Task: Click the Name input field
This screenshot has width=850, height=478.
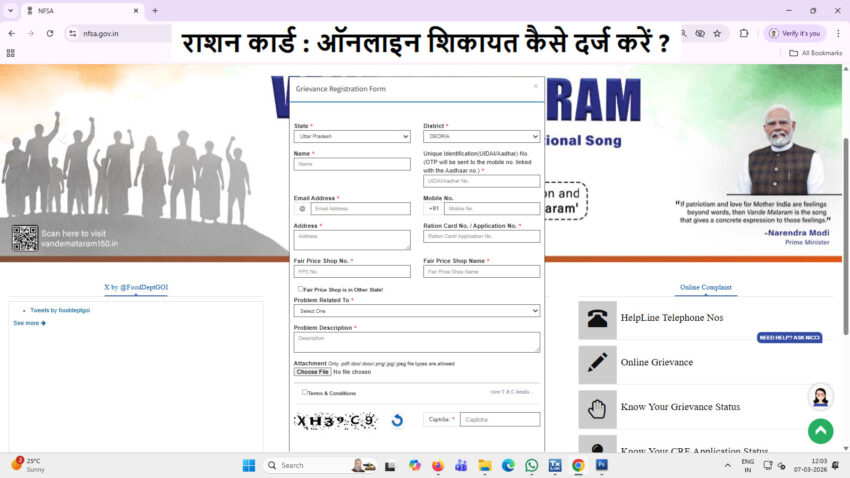Action: point(352,164)
